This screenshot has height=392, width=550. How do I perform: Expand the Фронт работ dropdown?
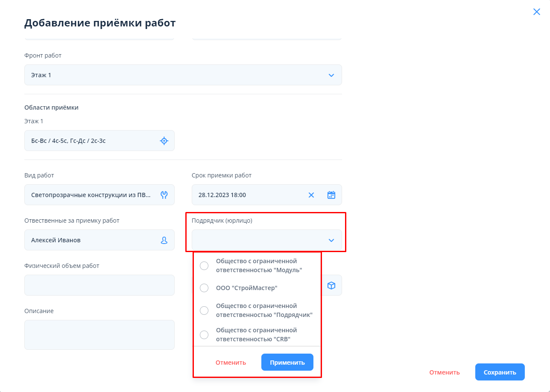click(331, 75)
